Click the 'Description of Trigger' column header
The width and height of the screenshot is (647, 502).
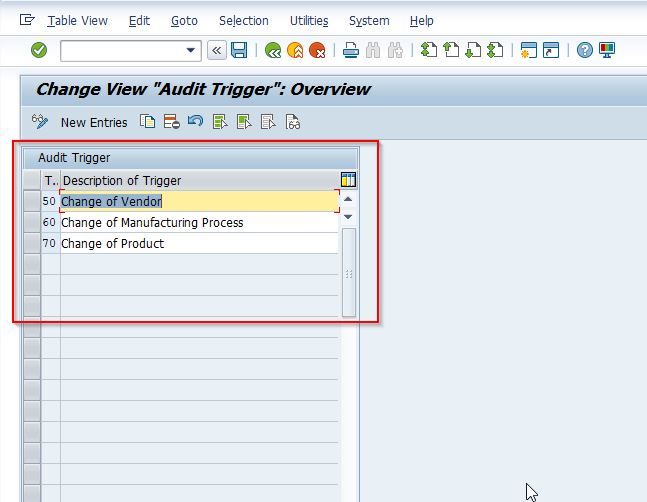[200, 180]
